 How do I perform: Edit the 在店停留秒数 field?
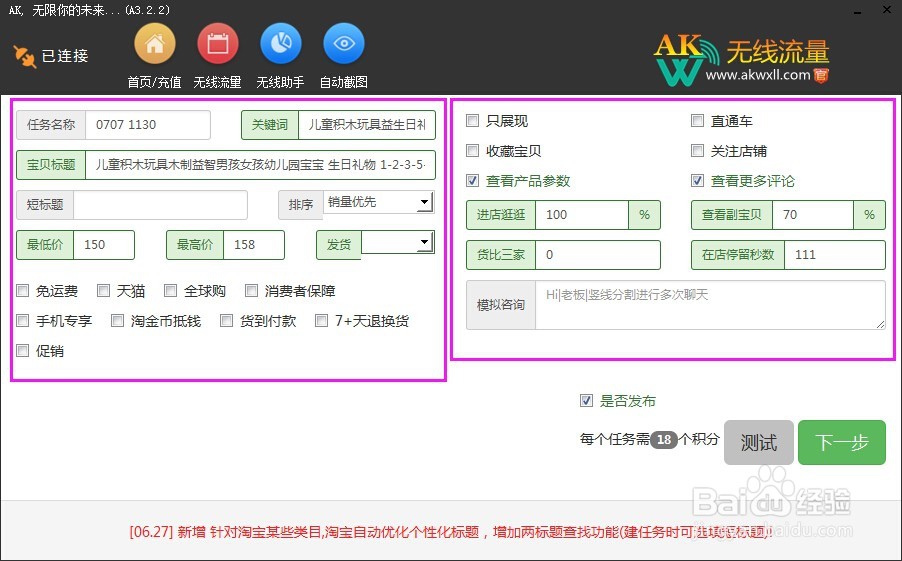point(835,255)
